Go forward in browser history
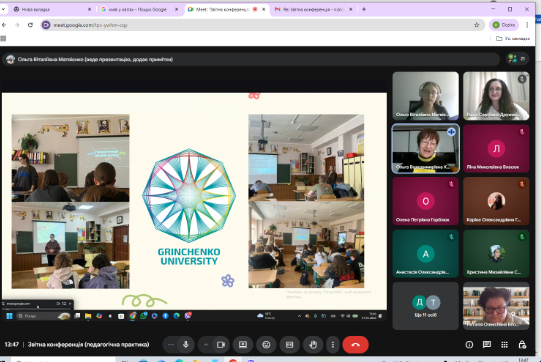The image size is (541, 362). (17, 25)
